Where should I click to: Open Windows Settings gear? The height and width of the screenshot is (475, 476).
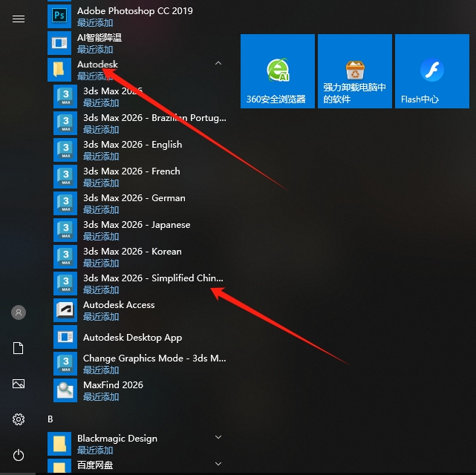click(x=19, y=419)
